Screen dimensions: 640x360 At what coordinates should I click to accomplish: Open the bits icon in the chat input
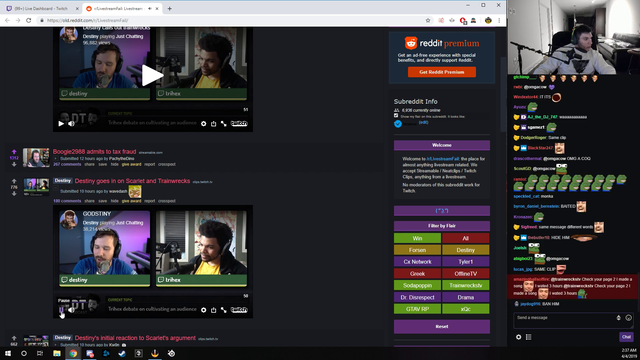point(618,318)
